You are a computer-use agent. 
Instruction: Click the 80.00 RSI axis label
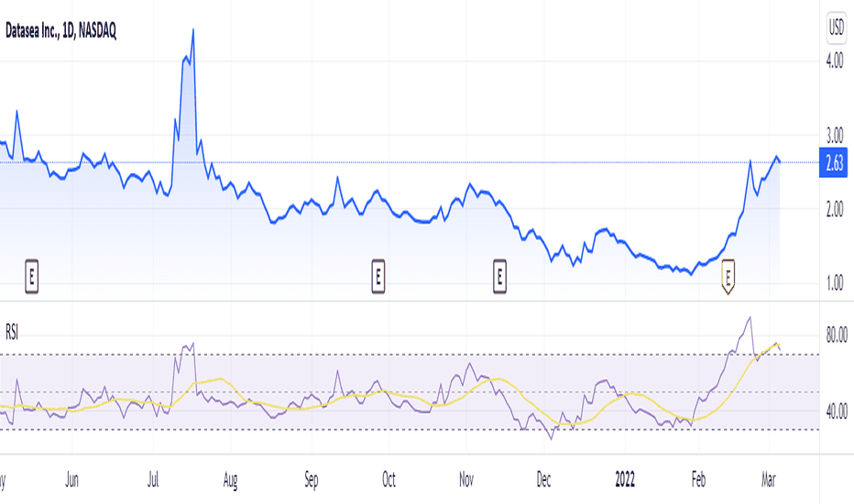[x=837, y=335]
